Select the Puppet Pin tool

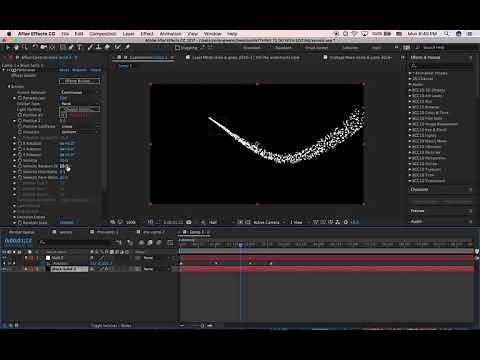pos(127,47)
